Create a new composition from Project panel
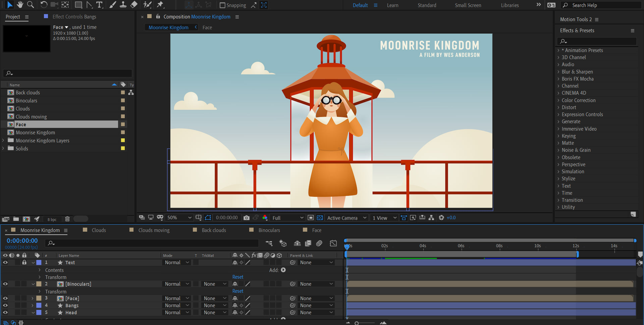The height and width of the screenshot is (325, 644). 26,219
